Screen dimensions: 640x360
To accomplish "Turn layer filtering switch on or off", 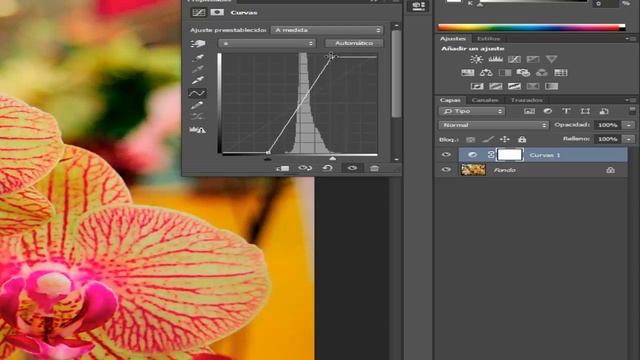I will pyautogui.click(x=632, y=110).
